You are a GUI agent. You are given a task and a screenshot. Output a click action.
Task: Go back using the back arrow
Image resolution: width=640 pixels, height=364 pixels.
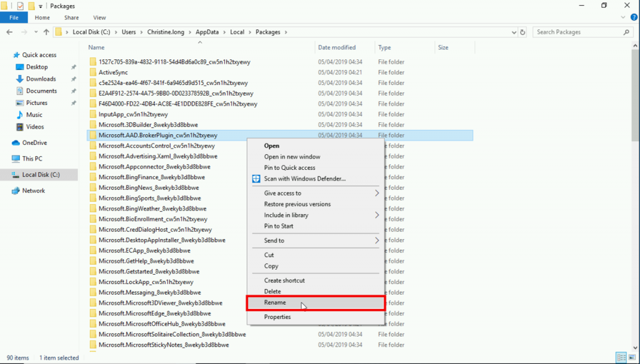pyautogui.click(x=8, y=32)
